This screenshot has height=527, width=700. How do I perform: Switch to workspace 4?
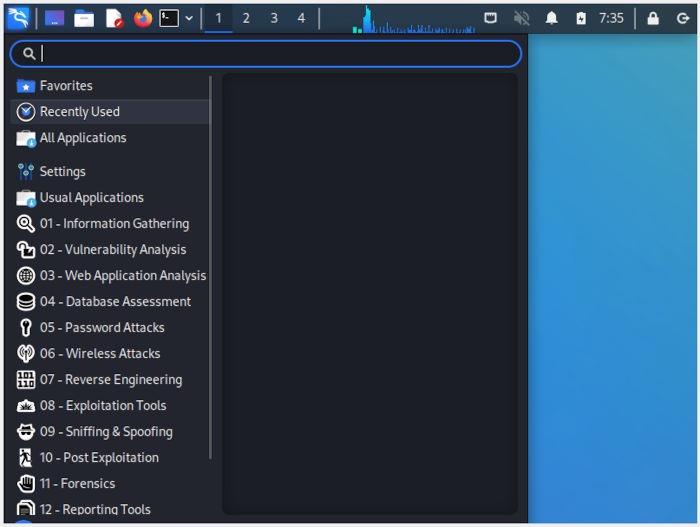[301, 18]
